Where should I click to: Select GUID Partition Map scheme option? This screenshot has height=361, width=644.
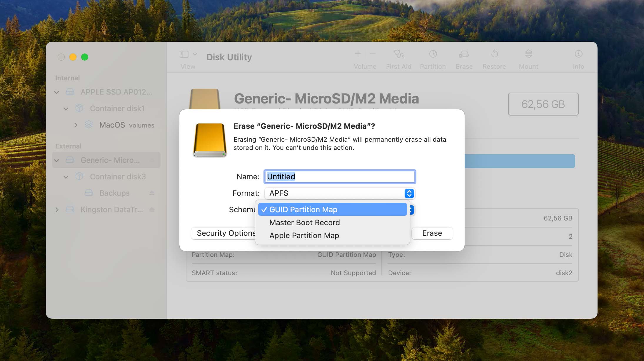pos(332,209)
